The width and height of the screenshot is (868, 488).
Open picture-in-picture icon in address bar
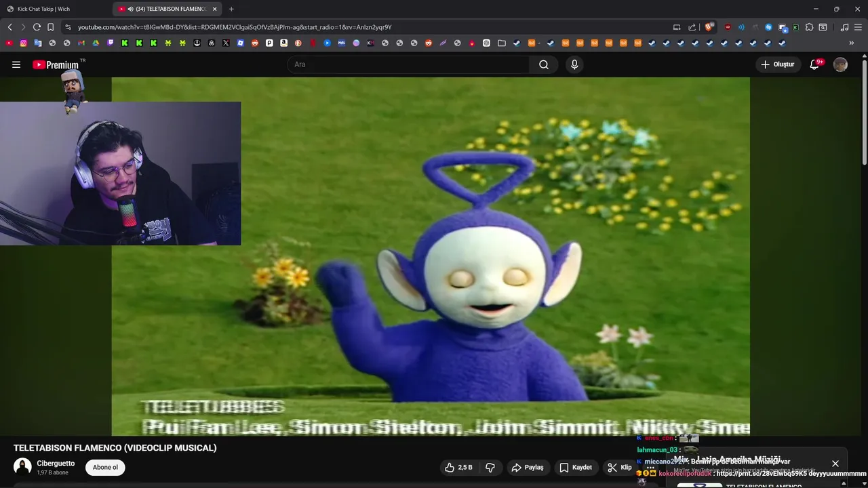pyautogui.click(x=677, y=27)
